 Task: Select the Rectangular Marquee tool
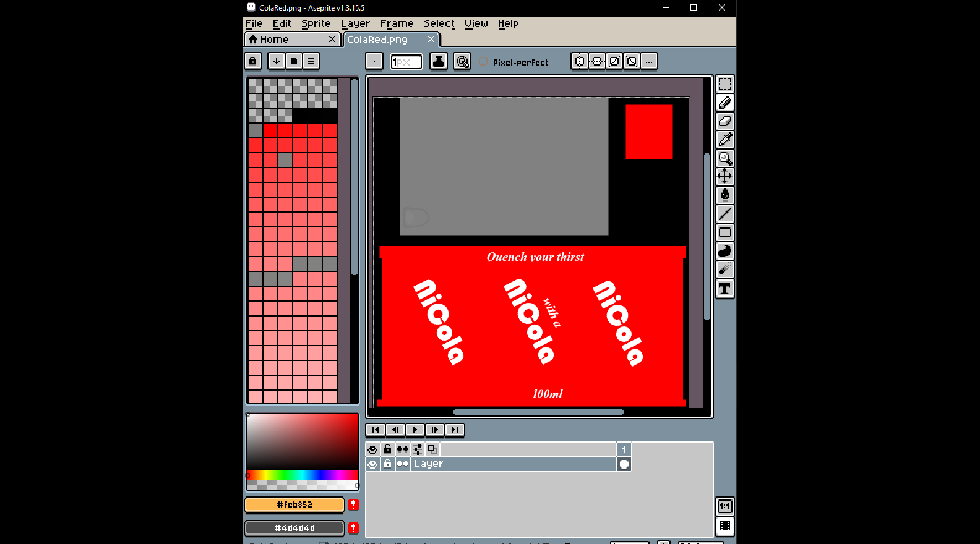click(x=724, y=84)
